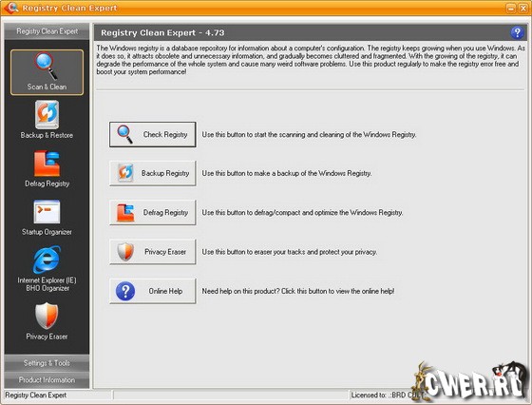The image size is (532, 405).
Task: Expand the Product Information section
Action: click(47, 380)
